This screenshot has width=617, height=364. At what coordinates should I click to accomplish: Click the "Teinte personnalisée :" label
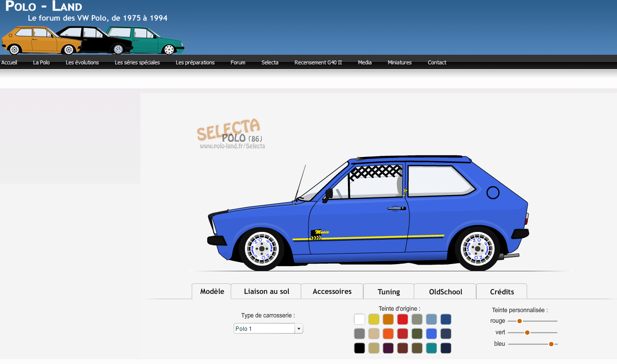[520, 310]
